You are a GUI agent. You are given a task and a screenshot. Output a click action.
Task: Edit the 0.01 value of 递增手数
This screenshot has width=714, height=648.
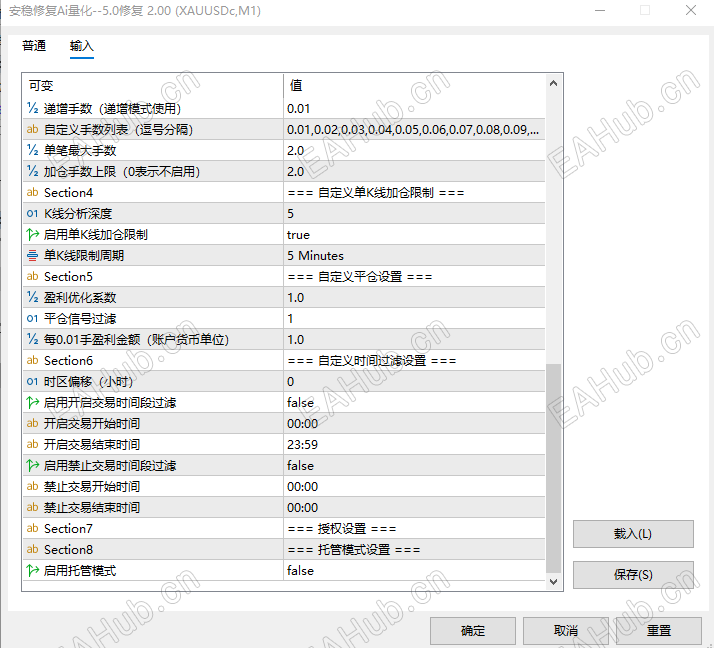(414, 108)
